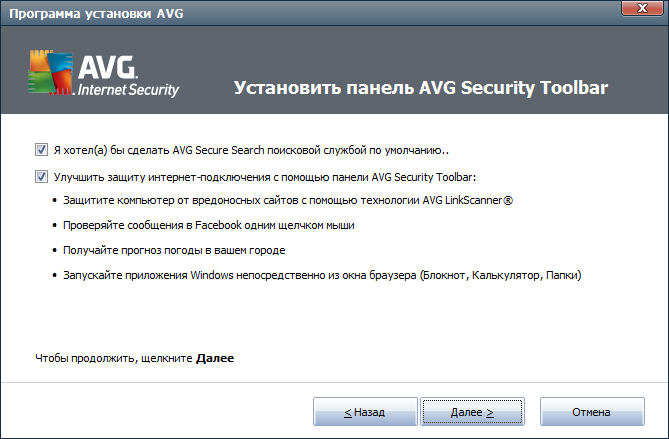Viewport: 669px width, 439px height.
Task: Click the bullet dot beside the LinkScanner line
Action: pos(55,202)
